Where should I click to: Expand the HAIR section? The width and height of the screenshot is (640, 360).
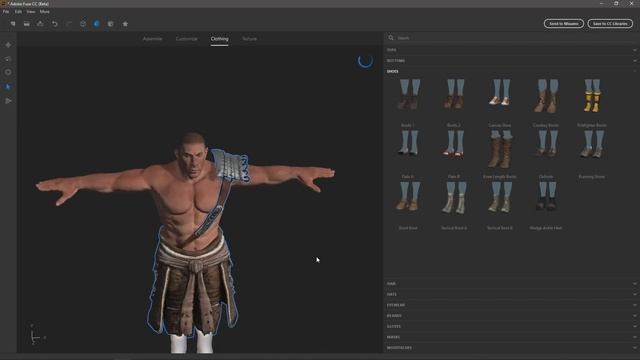[512, 284]
